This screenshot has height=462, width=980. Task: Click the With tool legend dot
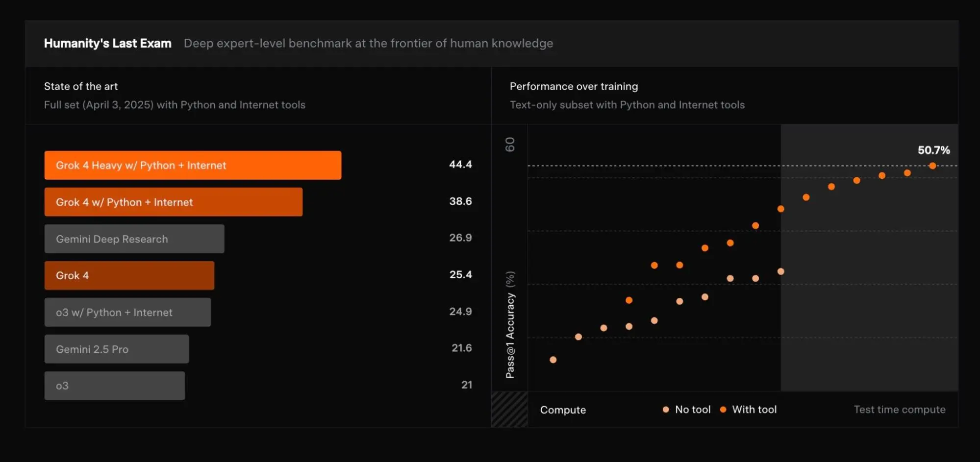click(723, 410)
